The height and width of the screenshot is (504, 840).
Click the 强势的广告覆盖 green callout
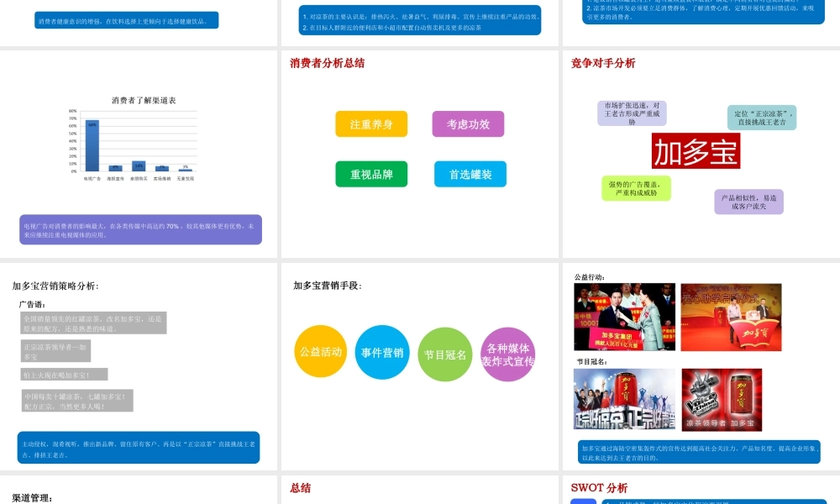click(637, 188)
